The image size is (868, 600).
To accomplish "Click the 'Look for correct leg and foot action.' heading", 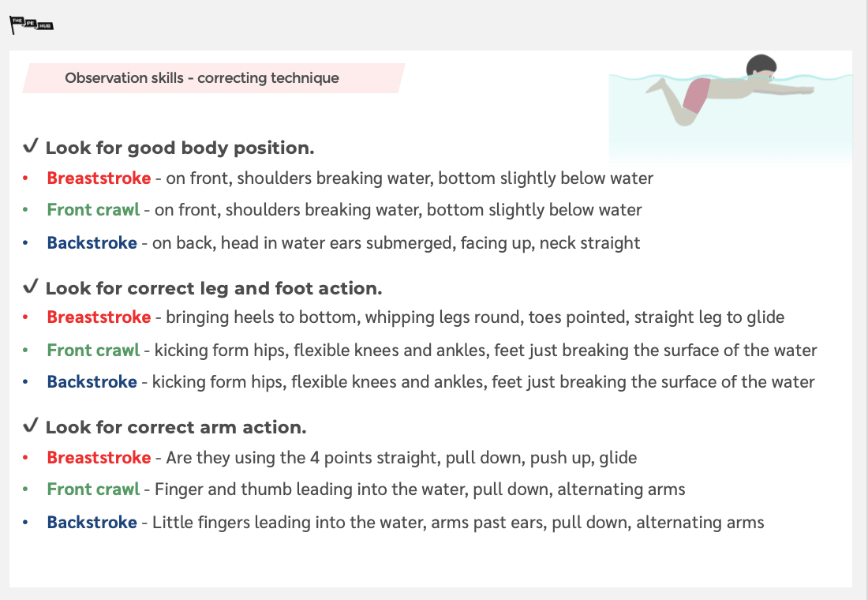I will pyautogui.click(x=213, y=288).
